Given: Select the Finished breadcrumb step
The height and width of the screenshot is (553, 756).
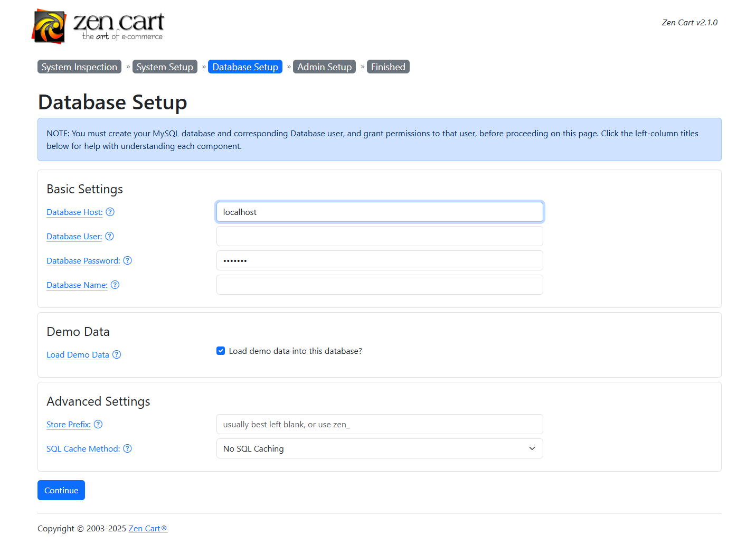Looking at the screenshot, I should coord(388,67).
